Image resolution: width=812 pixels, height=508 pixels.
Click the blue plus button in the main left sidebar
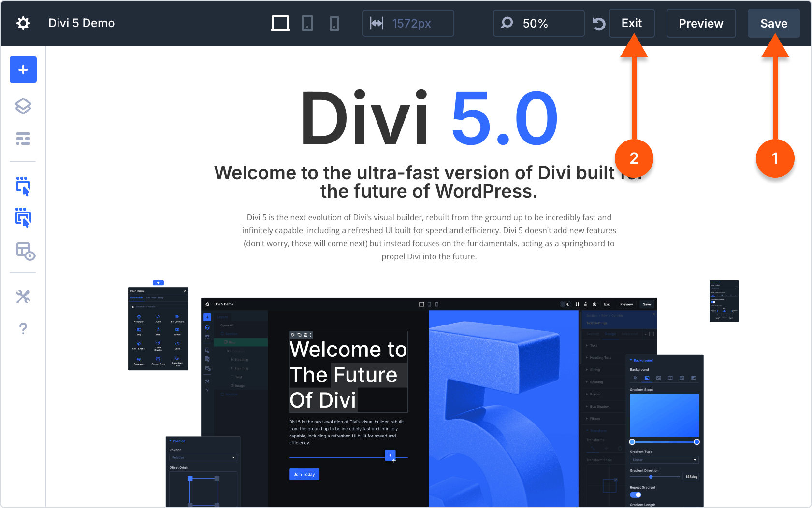23,70
